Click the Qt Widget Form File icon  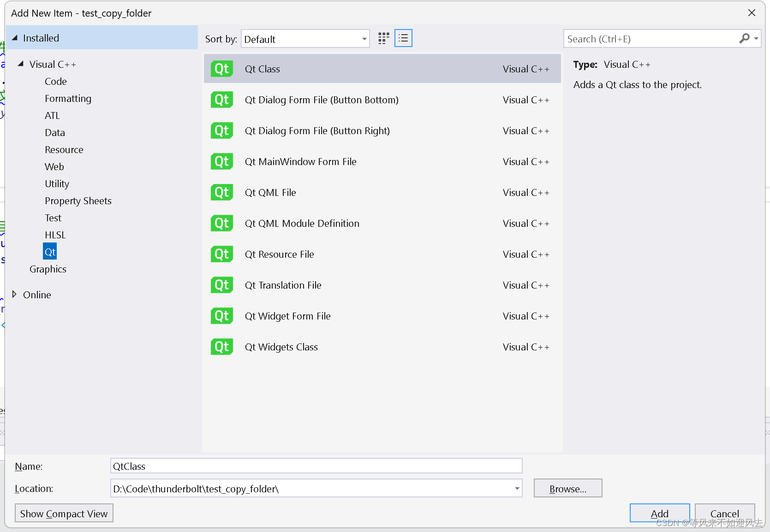(x=222, y=316)
